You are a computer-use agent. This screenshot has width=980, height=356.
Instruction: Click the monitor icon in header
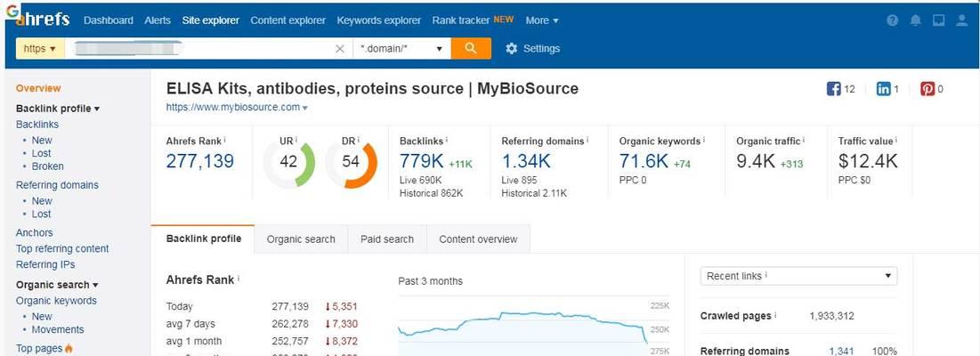tap(939, 20)
